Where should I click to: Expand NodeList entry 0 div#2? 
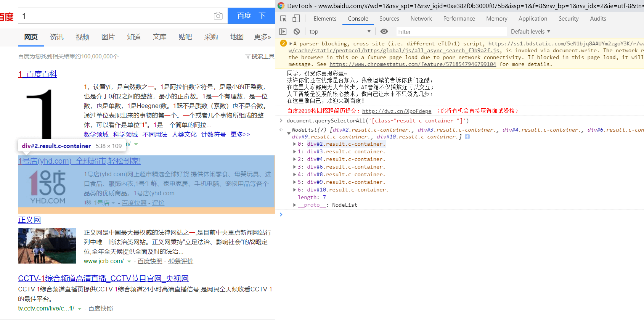click(294, 144)
